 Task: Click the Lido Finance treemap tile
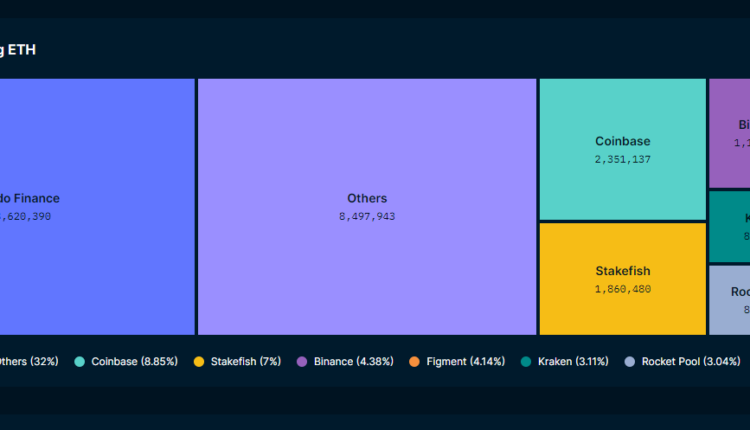pos(97,206)
